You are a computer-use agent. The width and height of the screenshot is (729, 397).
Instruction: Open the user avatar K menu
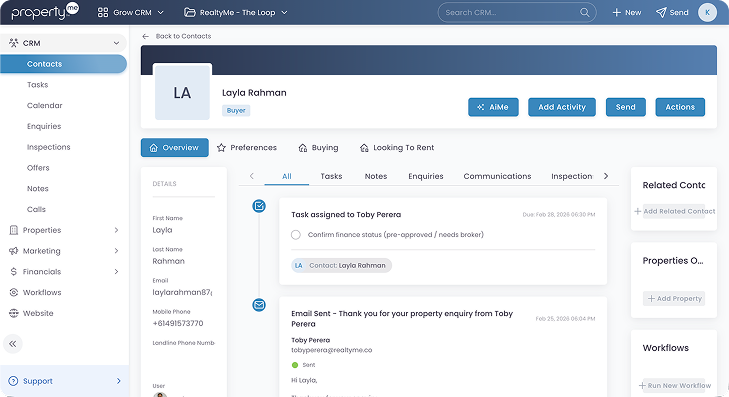[707, 13]
